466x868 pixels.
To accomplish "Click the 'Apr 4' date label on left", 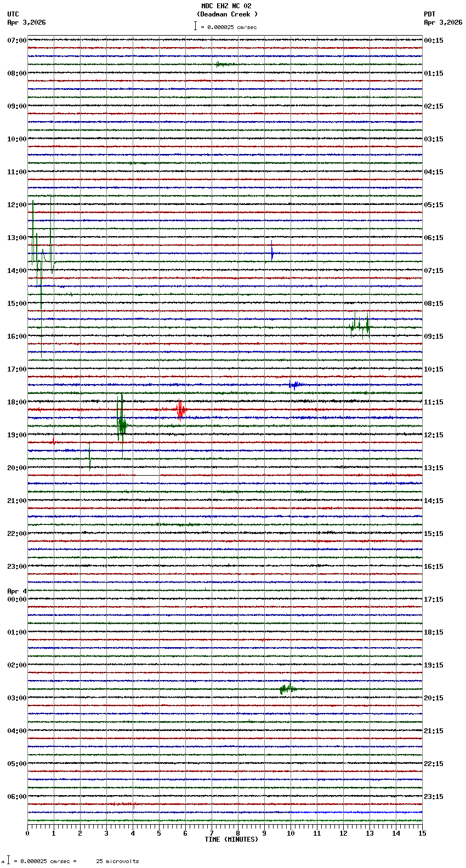I will tap(17, 591).
